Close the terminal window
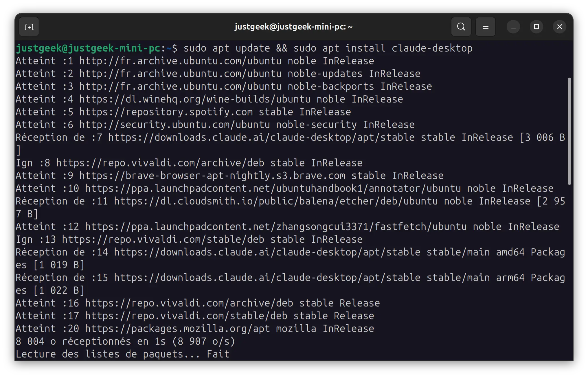 click(559, 27)
